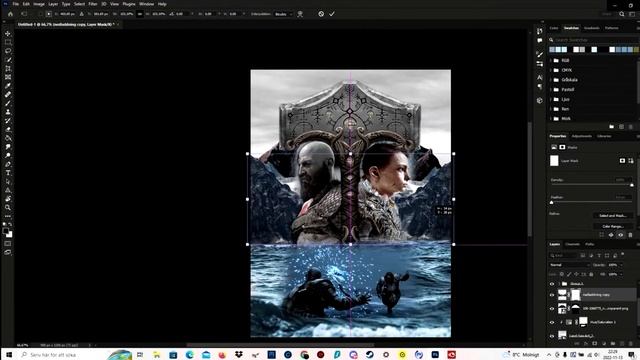Click the Color Range button

[613, 226]
